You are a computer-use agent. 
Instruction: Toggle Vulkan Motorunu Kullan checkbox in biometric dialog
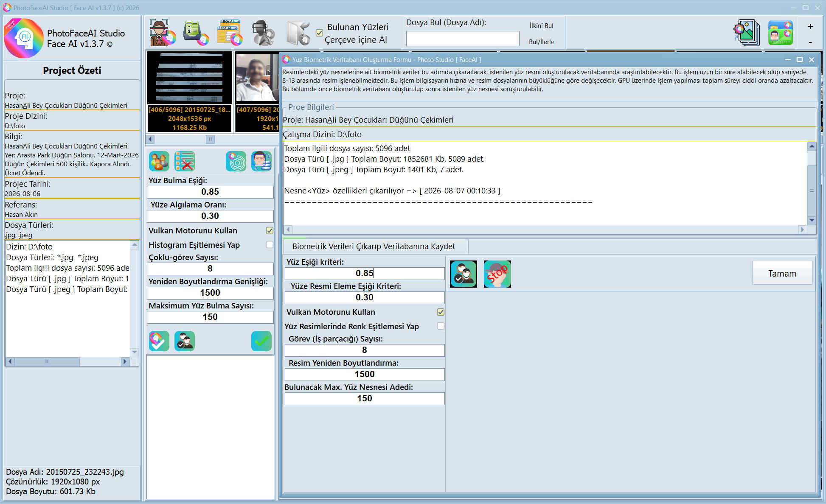(x=441, y=312)
